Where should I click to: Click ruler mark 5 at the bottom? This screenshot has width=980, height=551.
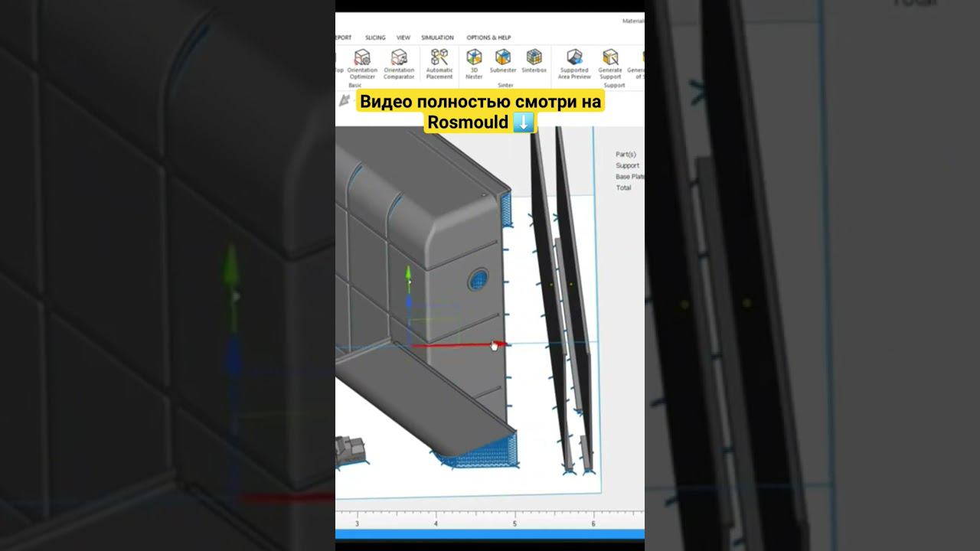[x=514, y=524]
